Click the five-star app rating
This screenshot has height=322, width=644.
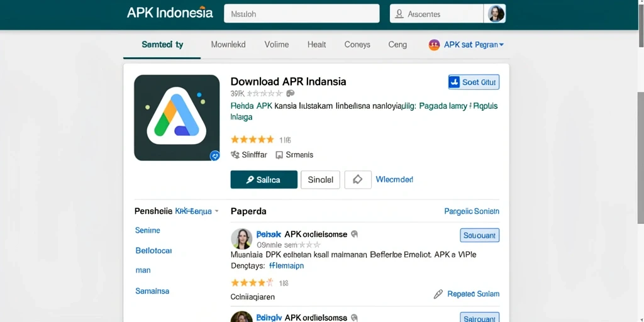pos(252,140)
